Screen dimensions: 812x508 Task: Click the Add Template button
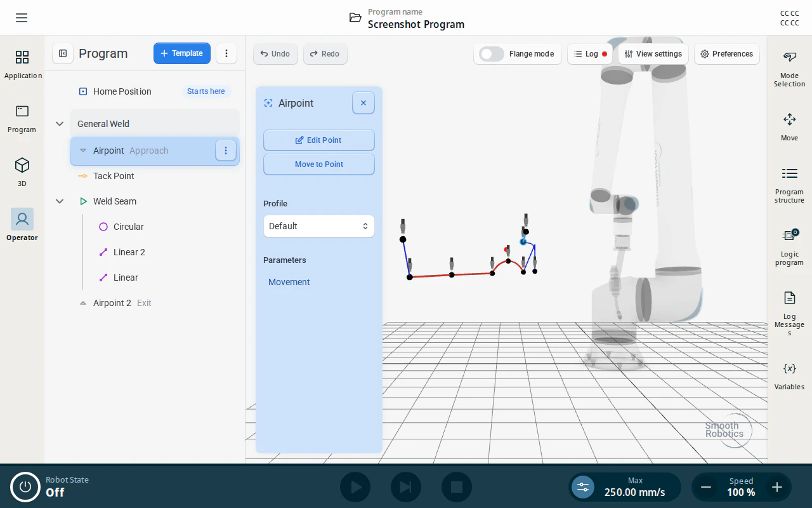click(x=182, y=53)
